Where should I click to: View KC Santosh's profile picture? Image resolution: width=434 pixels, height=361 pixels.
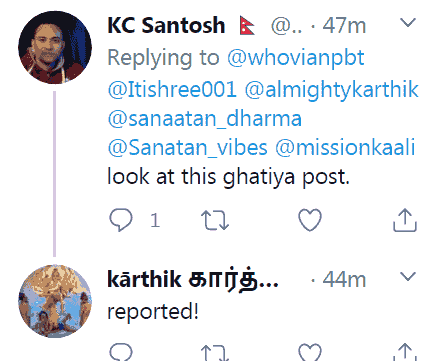pyautogui.click(x=55, y=47)
